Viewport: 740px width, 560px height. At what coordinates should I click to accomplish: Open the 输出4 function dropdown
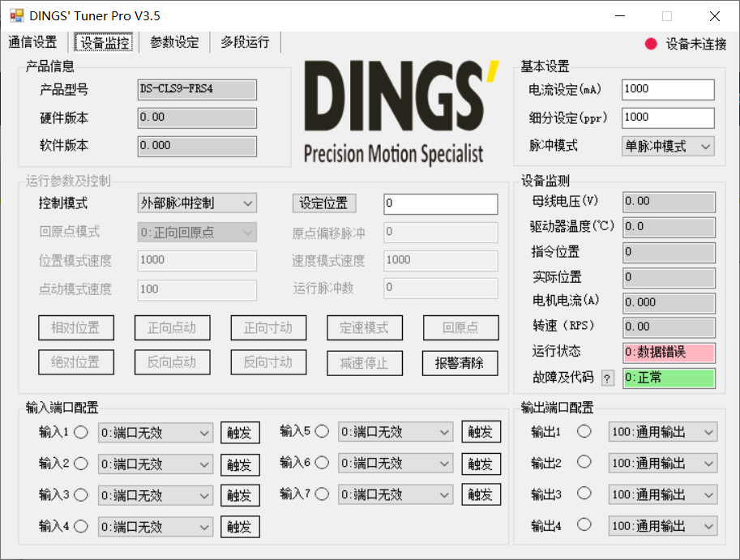click(663, 526)
